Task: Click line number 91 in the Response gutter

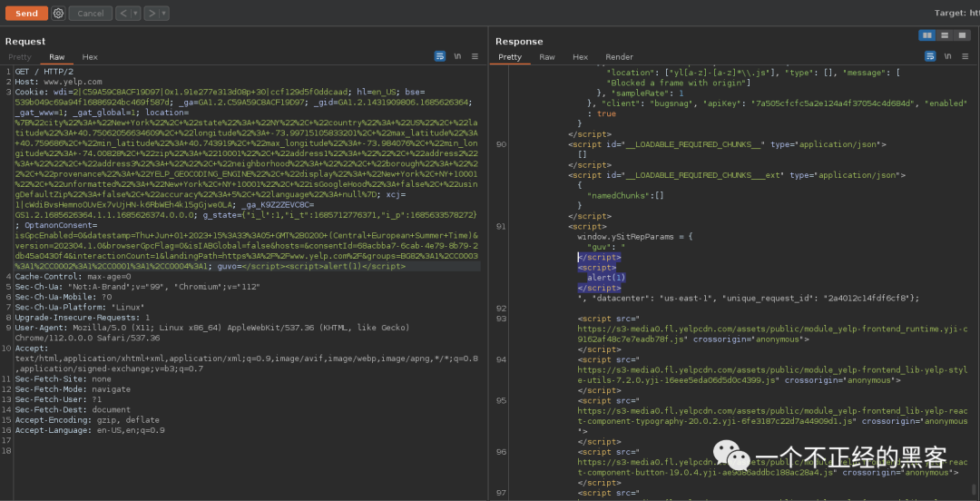Action: tap(501, 226)
